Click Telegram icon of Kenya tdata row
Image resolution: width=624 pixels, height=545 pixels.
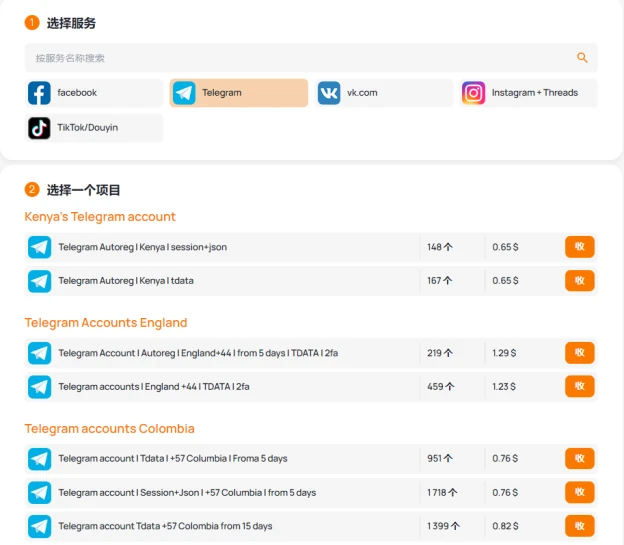[x=39, y=281]
